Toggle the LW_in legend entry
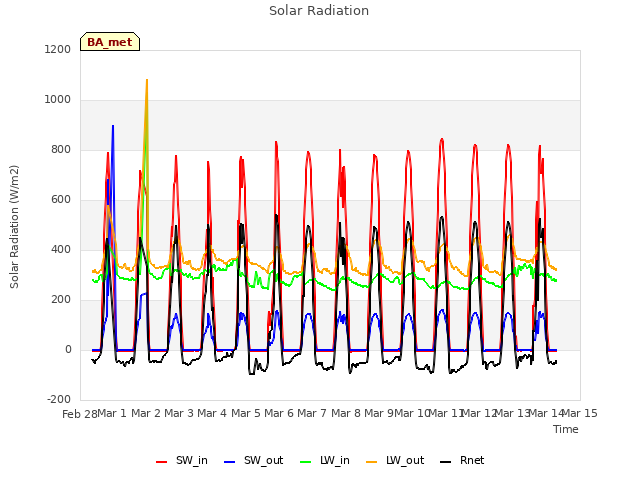The width and height of the screenshot is (640, 480). pyautogui.click(x=325, y=461)
